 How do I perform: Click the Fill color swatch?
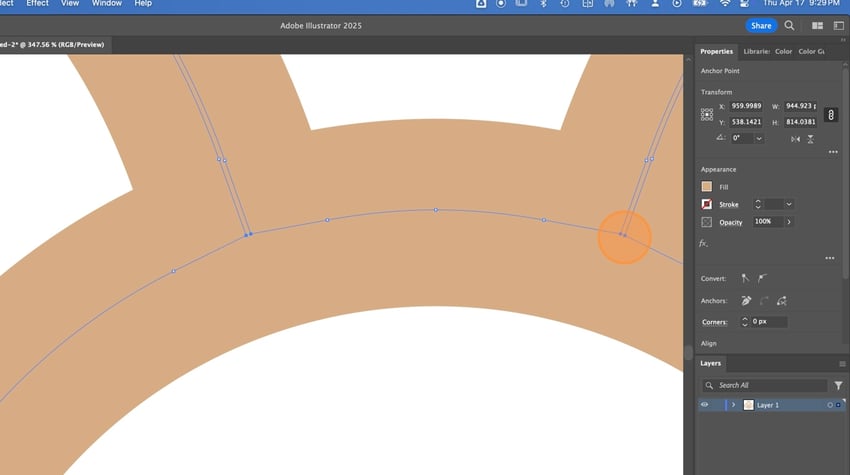706,187
